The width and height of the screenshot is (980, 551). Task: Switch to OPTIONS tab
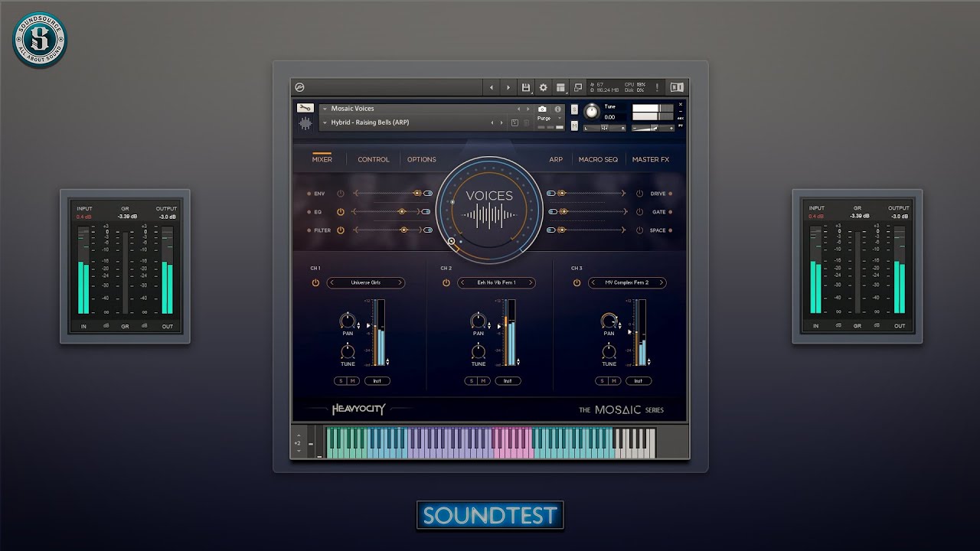click(x=422, y=159)
